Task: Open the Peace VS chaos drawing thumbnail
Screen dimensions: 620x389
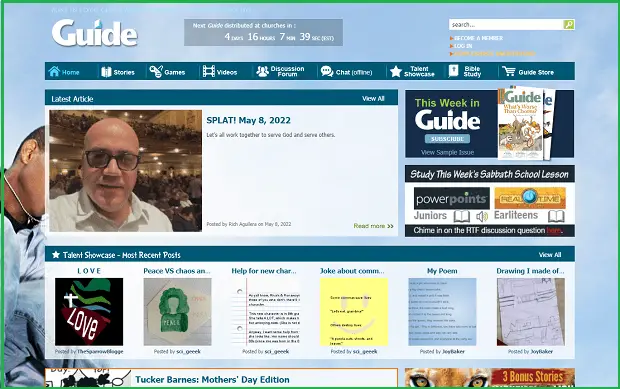Action: (177, 312)
